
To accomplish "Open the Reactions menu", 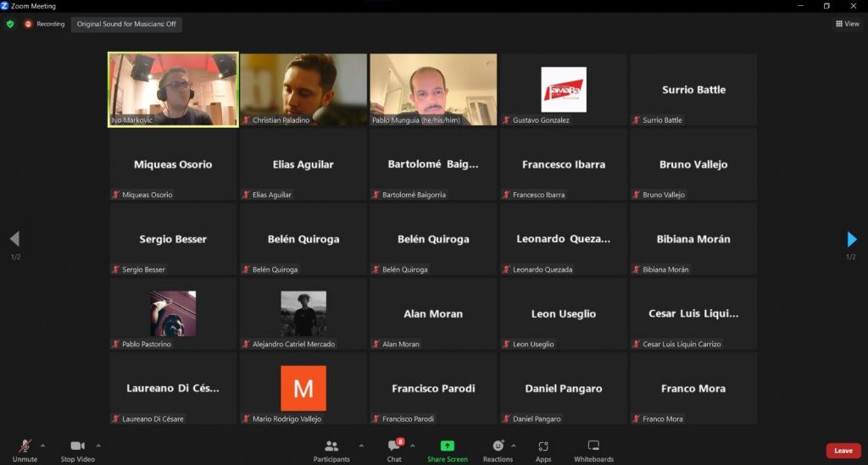I will (x=498, y=450).
